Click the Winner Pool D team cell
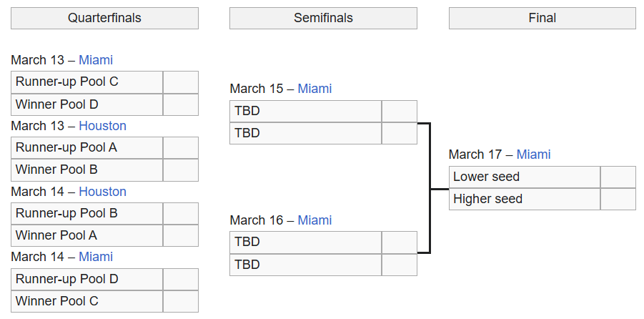The height and width of the screenshot is (319, 644). [x=87, y=104]
